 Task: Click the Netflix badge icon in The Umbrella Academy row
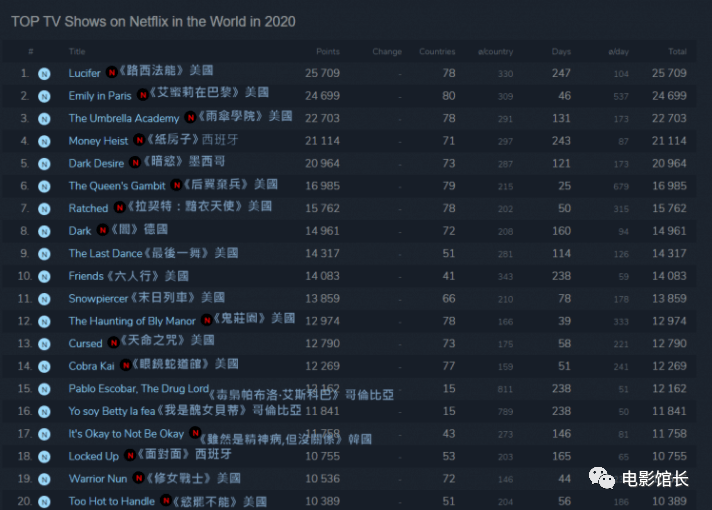coord(44,119)
